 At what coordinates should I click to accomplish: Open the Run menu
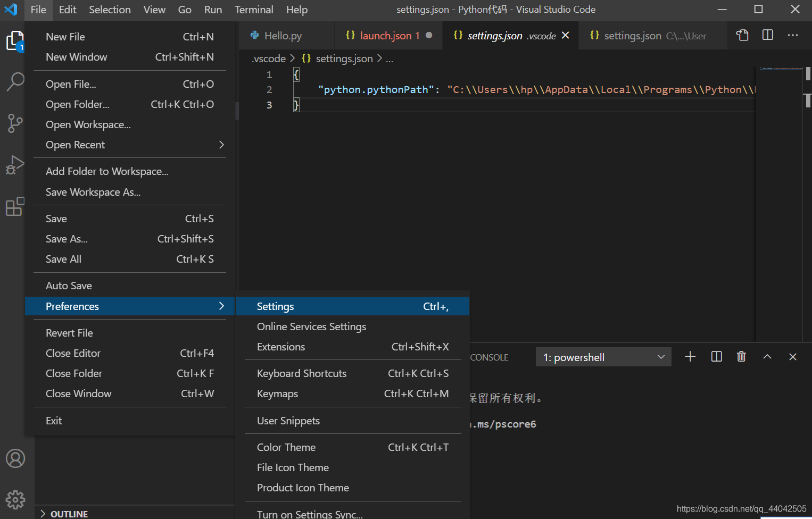coord(213,10)
